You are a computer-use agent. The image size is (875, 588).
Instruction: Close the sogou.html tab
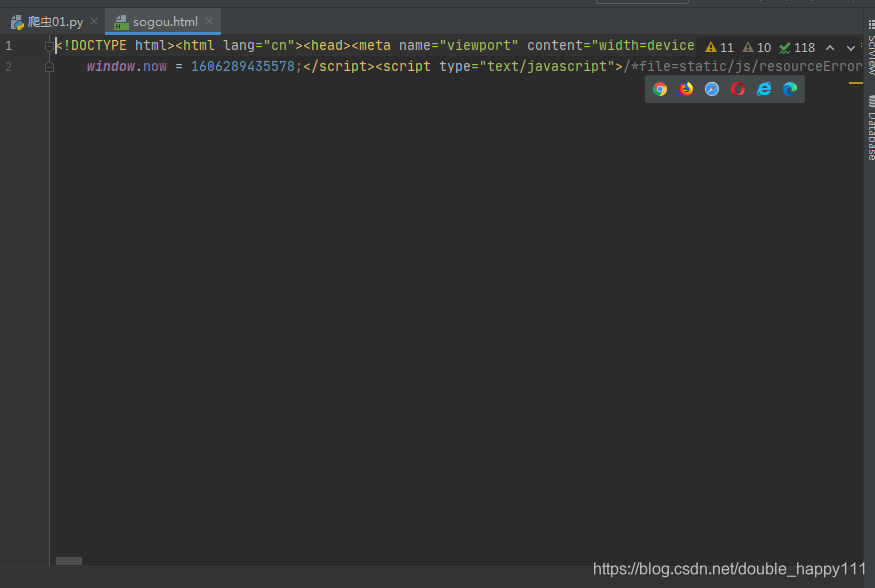pos(209,21)
